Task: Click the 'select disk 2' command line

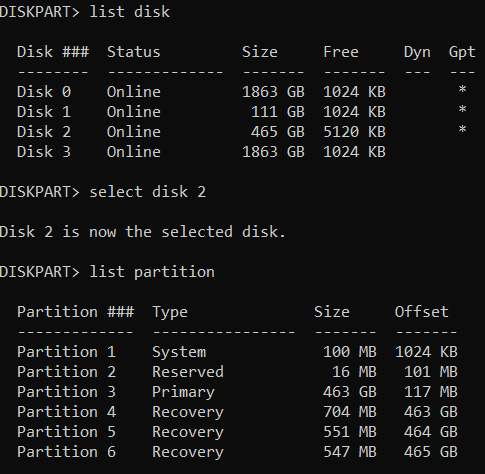Action: [x=103, y=192]
